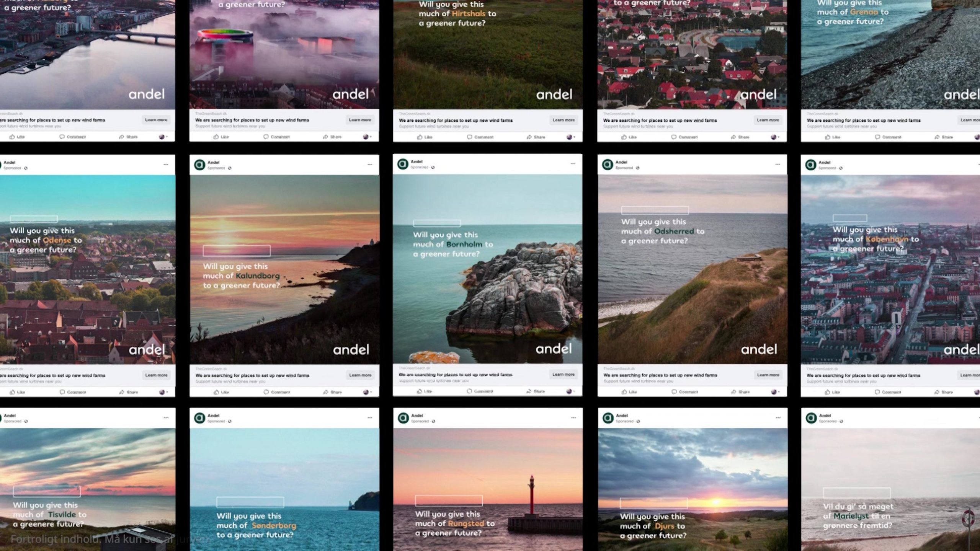Open Andel profile avatar on Kalundborg post
This screenshot has height=551, width=980.
[199, 165]
